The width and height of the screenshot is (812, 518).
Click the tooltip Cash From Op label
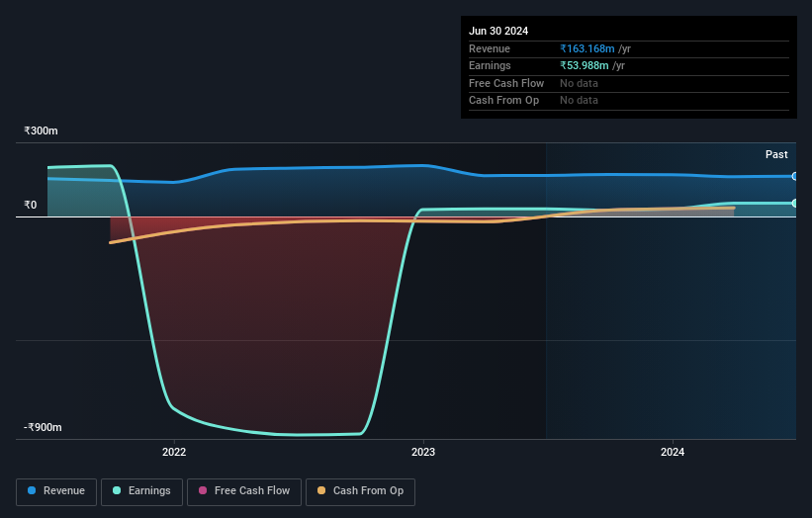[x=503, y=101]
